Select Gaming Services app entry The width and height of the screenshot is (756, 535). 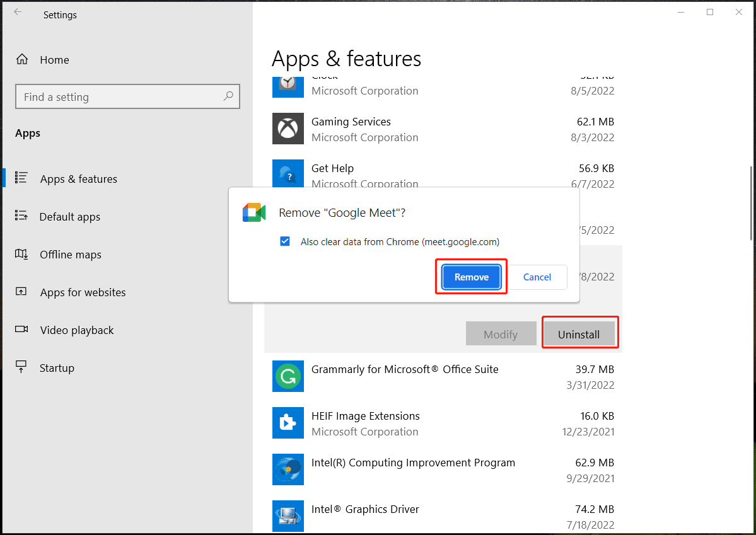click(443, 129)
